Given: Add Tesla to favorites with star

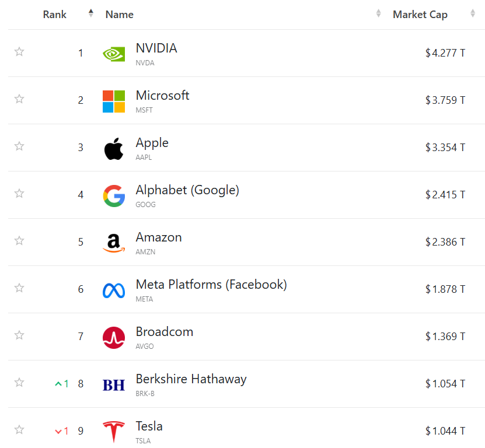Looking at the screenshot, I should point(19,429).
